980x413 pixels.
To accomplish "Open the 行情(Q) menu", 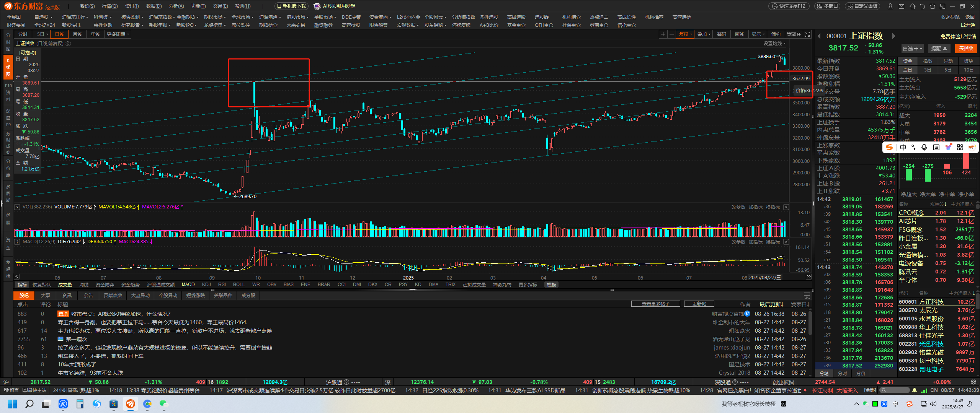I will click(110, 6).
